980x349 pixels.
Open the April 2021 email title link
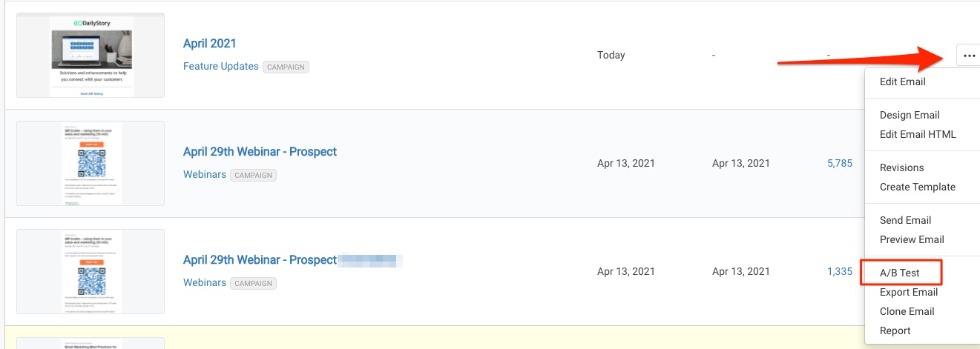[x=209, y=44]
